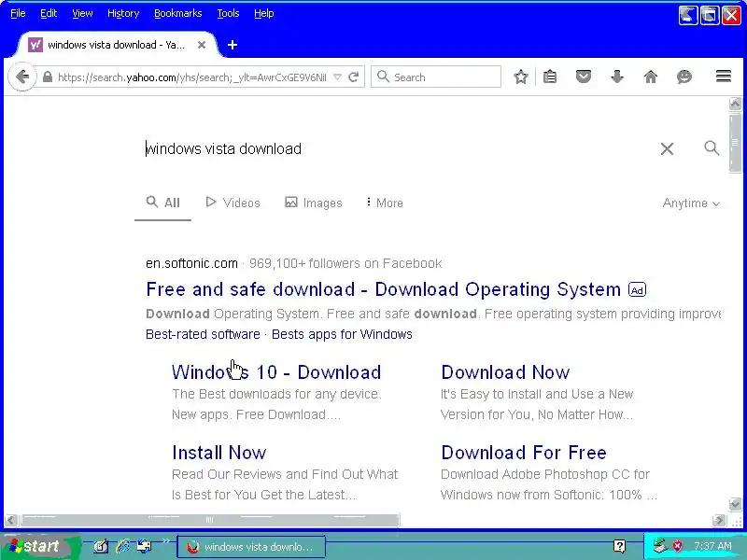
Task: Close the windows vista download tab
Action: (x=202, y=45)
